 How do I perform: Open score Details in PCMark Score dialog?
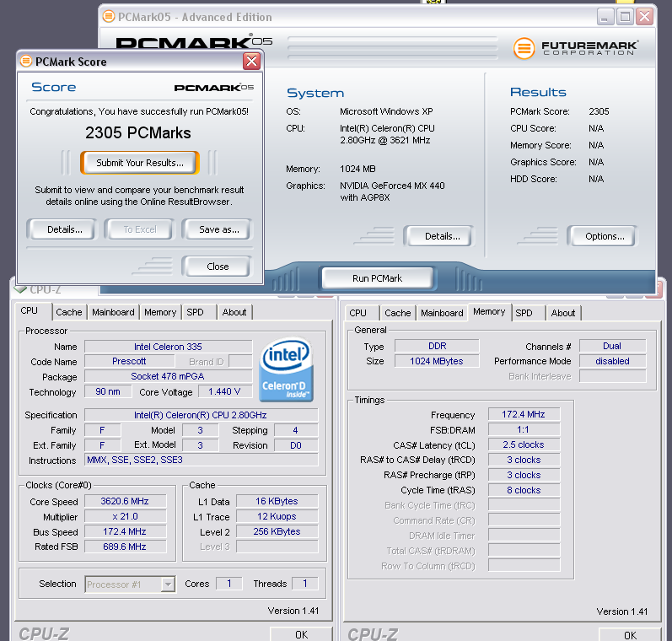(x=64, y=229)
